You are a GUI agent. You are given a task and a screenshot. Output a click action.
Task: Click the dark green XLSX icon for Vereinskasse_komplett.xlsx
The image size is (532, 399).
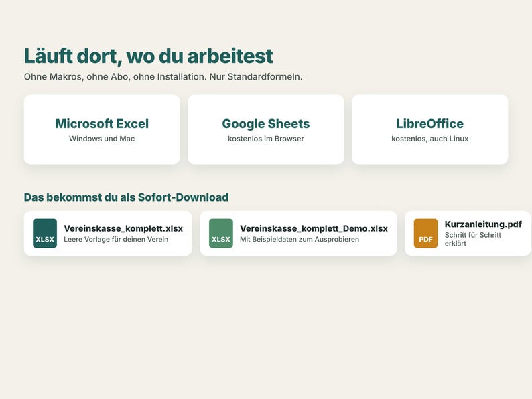[45, 233]
